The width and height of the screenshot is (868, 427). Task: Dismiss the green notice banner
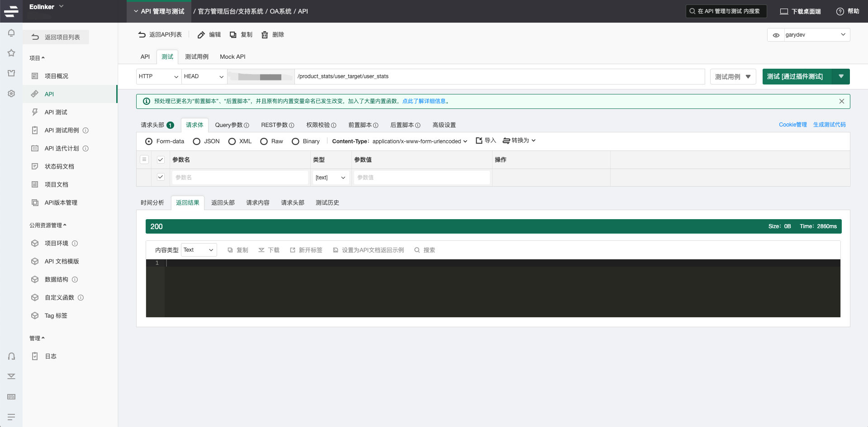(x=841, y=101)
